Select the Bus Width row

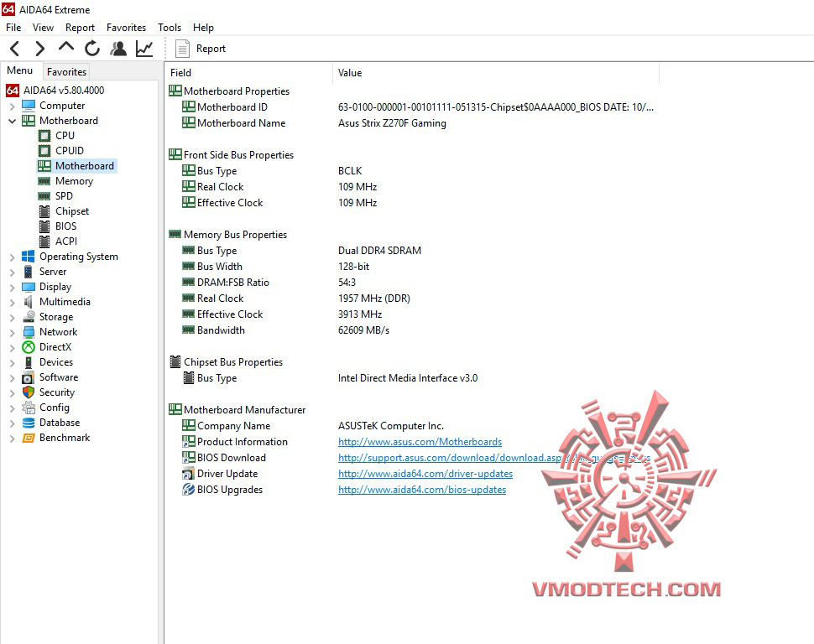click(x=413, y=267)
